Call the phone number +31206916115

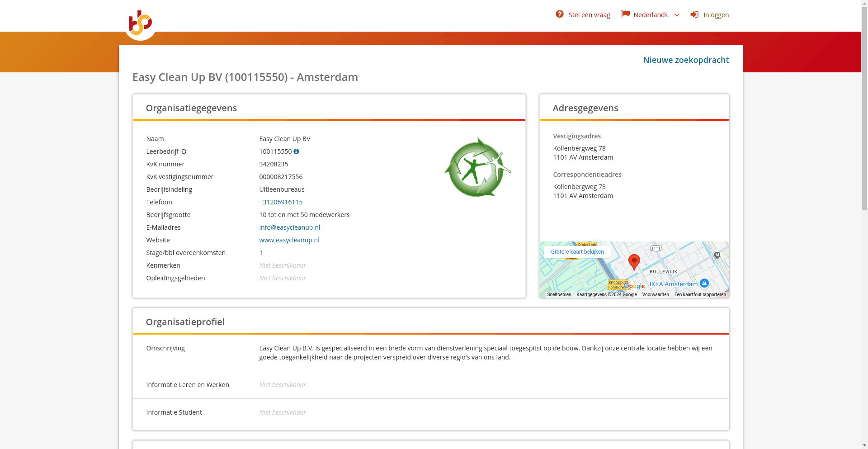point(281,202)
